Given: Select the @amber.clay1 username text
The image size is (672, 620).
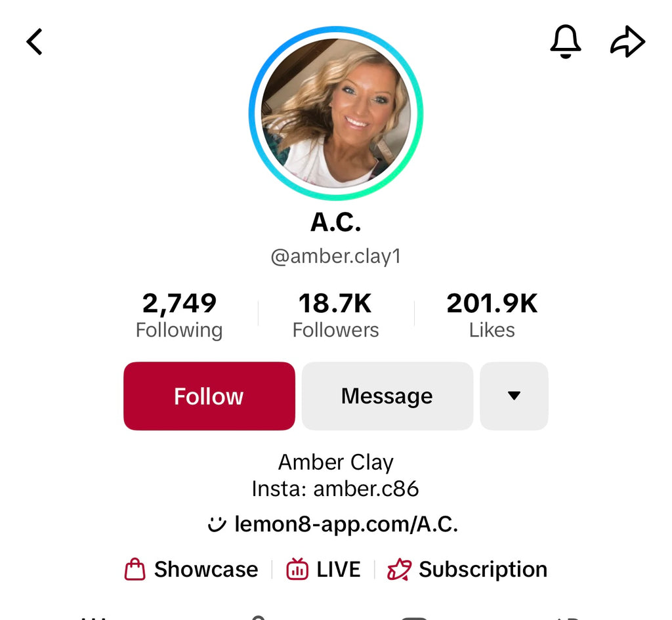Looking at the screenshot, I should coord(336,257).
